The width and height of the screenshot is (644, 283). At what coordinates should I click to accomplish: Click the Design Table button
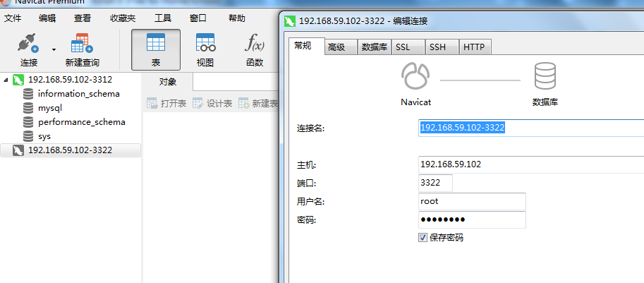coord(212,104)
